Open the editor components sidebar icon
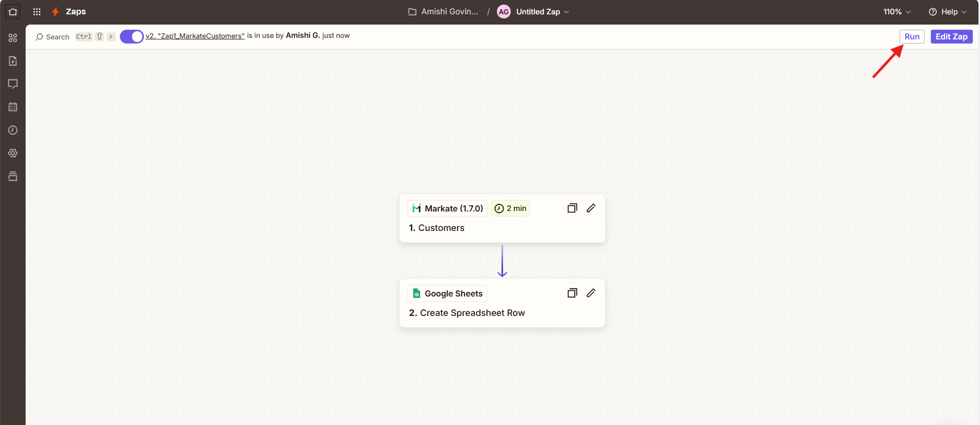The height and width of the screenshot is (425, 980). click(x=13, y=38)
